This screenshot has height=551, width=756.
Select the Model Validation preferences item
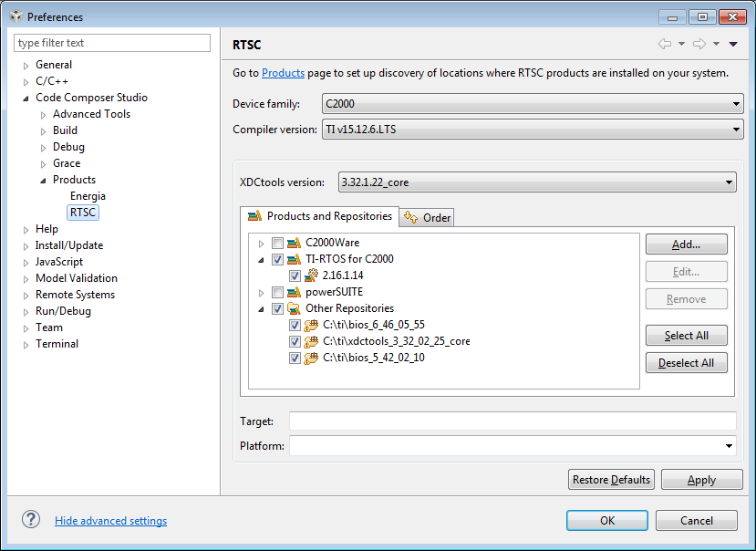[77, 278]
